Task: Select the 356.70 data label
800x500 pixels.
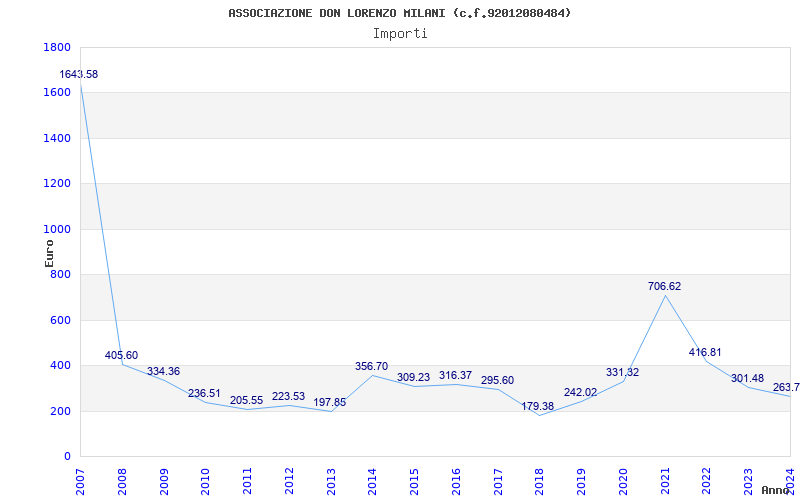Action: pos(371,366)
